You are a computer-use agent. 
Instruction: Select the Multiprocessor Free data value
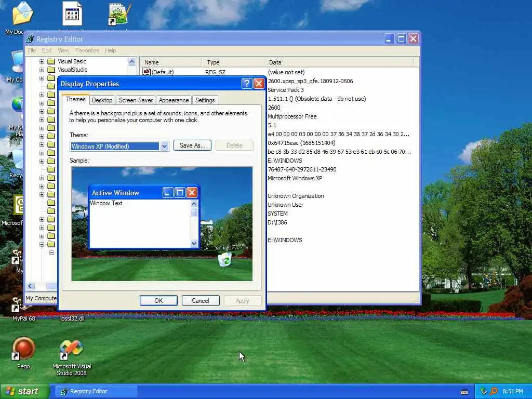pos(292,116)
